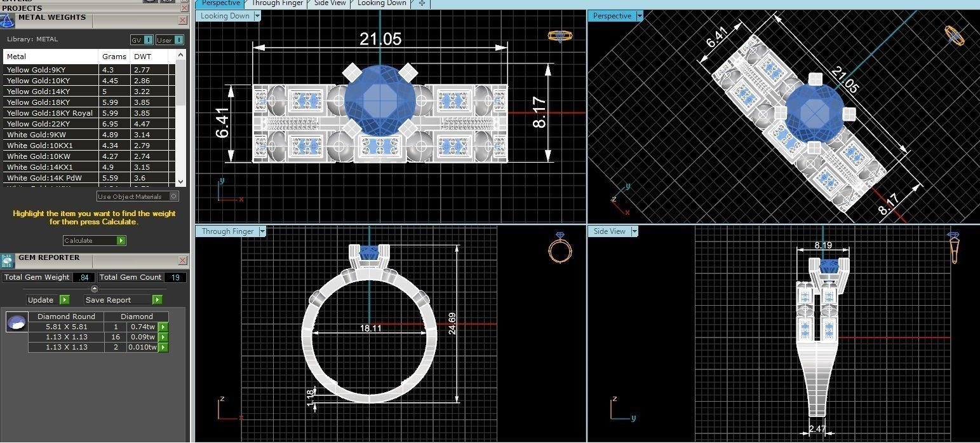
Task: Close the Gem Reporter panel
Action: [x=183, y=261]
